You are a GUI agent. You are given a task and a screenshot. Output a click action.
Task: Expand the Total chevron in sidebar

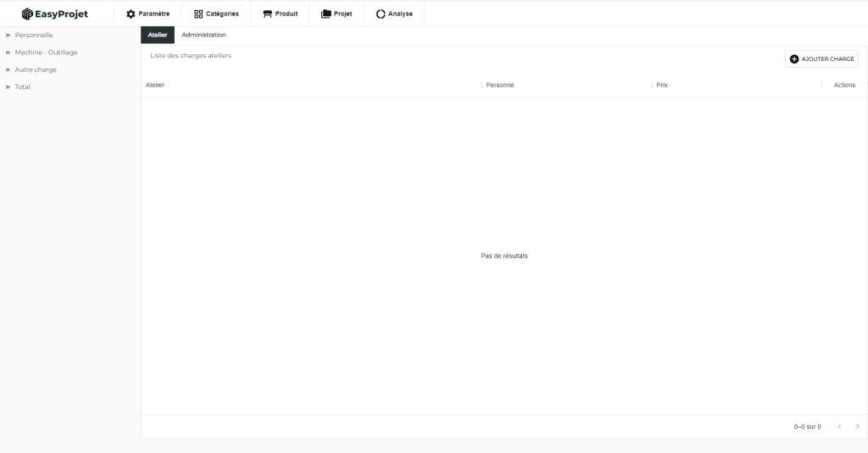pos(8,87)
